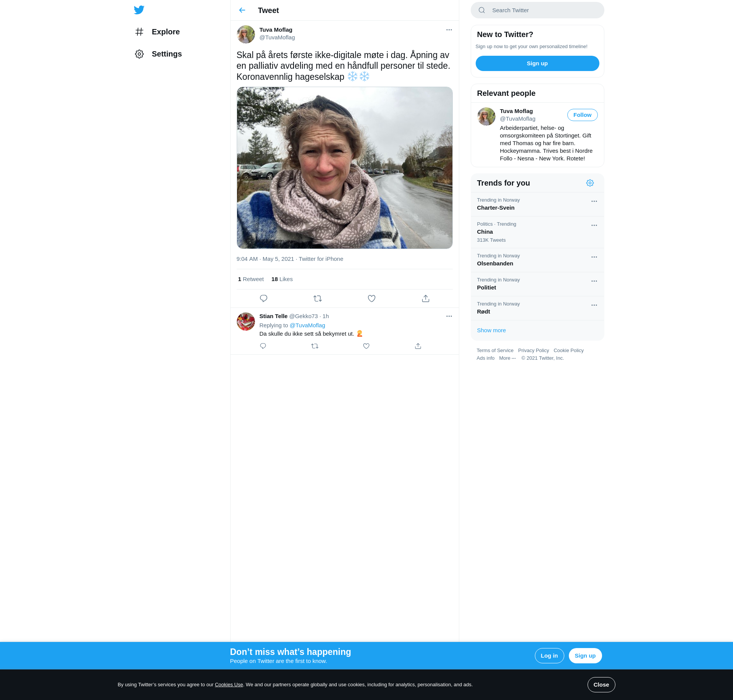Open the Olsenbanden trend

tap(537, 260)
